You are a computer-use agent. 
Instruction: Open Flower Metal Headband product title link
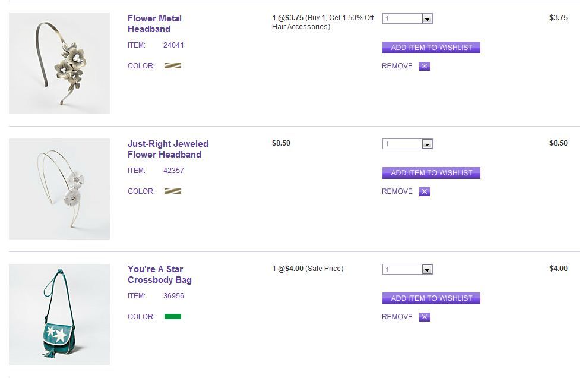point(154,24)
